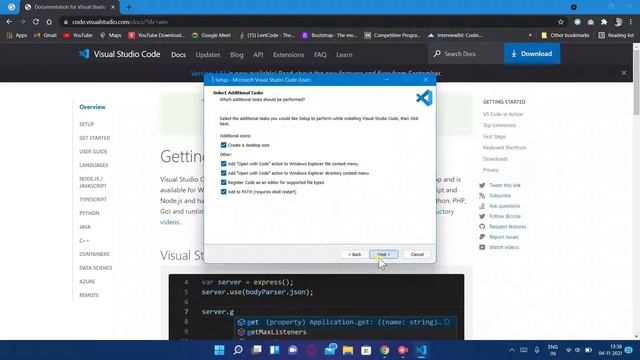Viewport: 640px width, 360px height.
Task: Click the Ask questions icon
Action: click(x=482, y=206)
